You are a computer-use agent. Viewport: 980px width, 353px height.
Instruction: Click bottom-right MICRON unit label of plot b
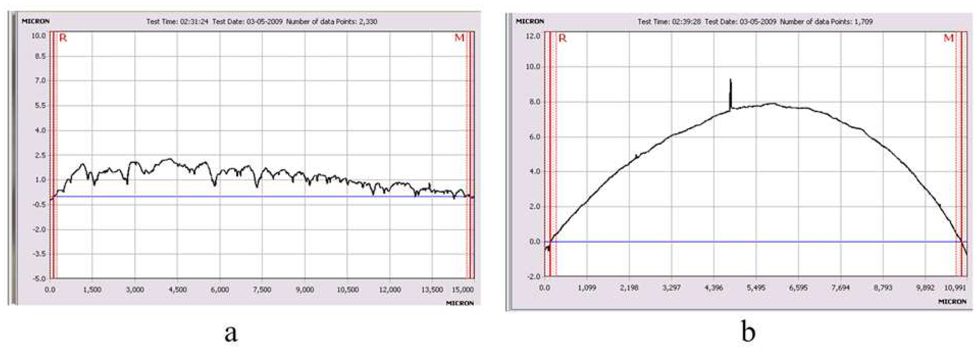pos(952,302)
